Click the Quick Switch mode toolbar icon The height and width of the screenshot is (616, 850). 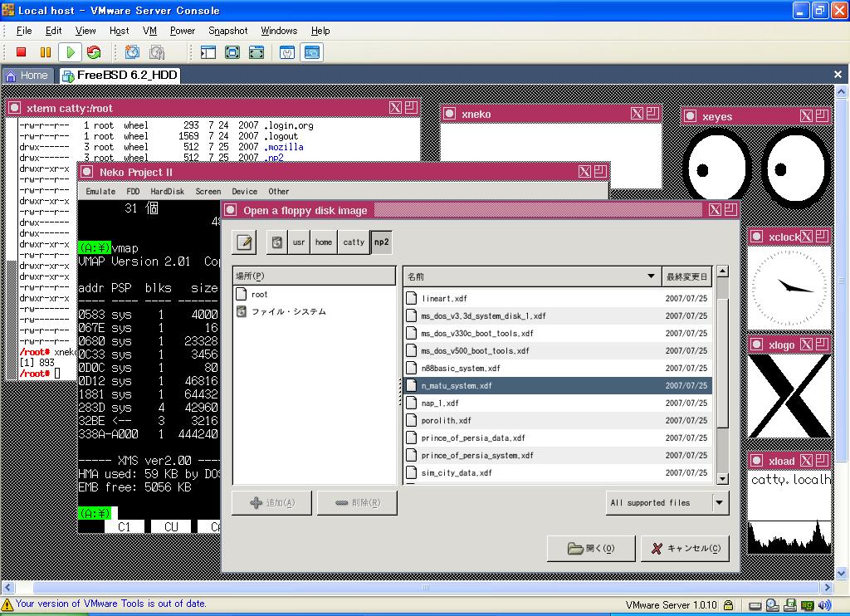click(x=232, y=52)
